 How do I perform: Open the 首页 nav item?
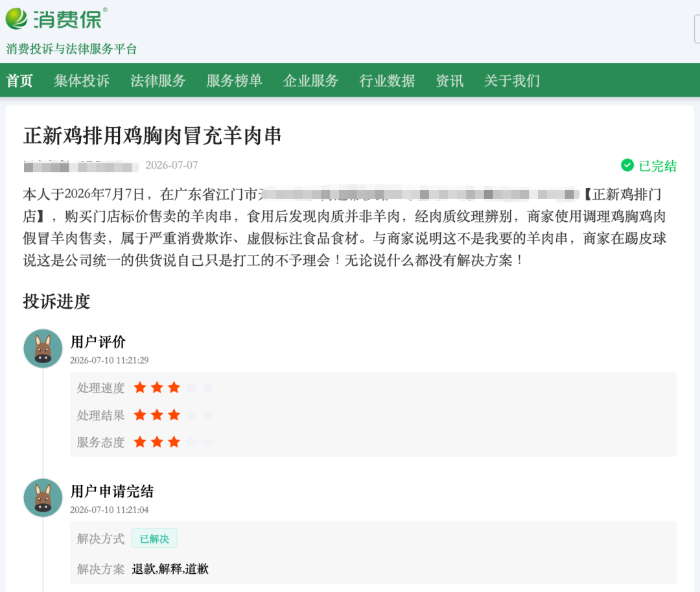click(19, 81)
